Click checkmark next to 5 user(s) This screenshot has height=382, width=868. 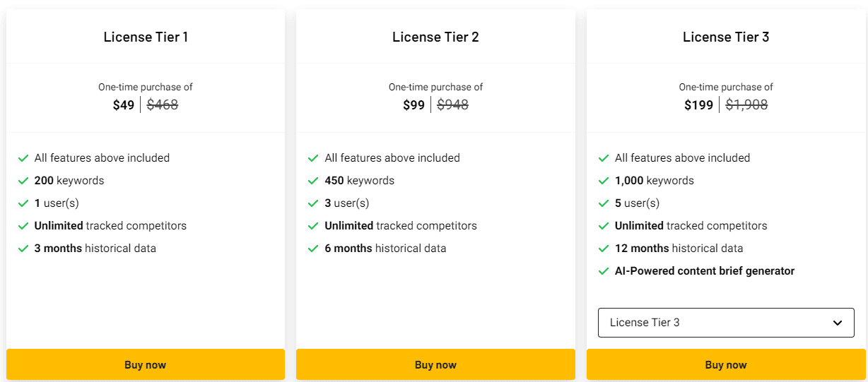click(604, 203)
